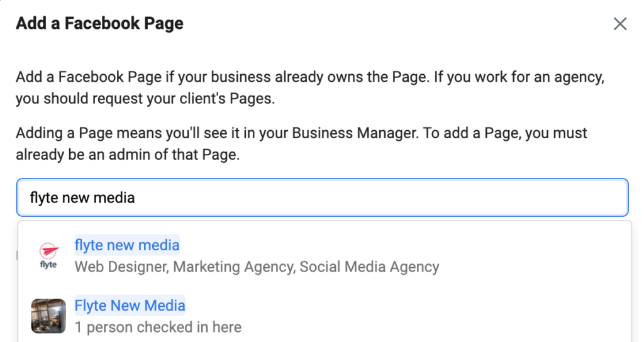This screenshot has height=342, width=644.
Task: Click the paragraph mentioning Business Manager
Action: (301, 144)
